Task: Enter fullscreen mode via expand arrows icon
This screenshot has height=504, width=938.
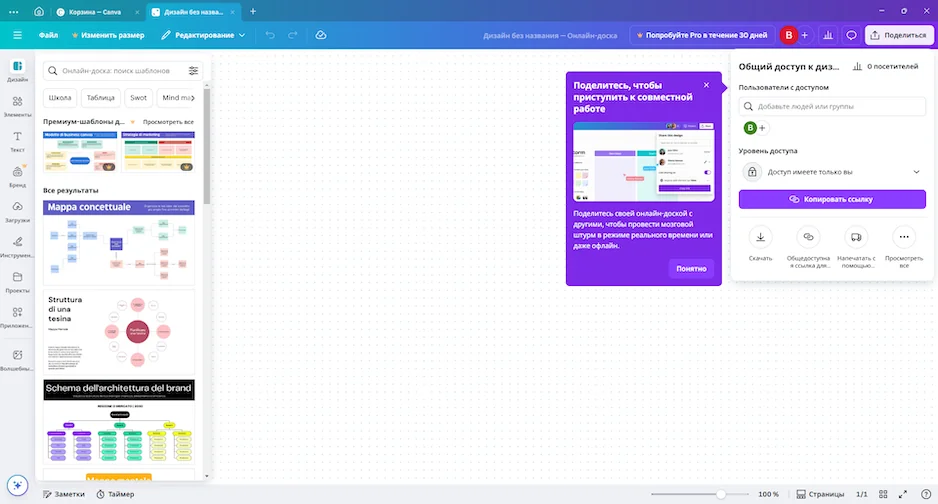Action: click(x=903, y=494)
